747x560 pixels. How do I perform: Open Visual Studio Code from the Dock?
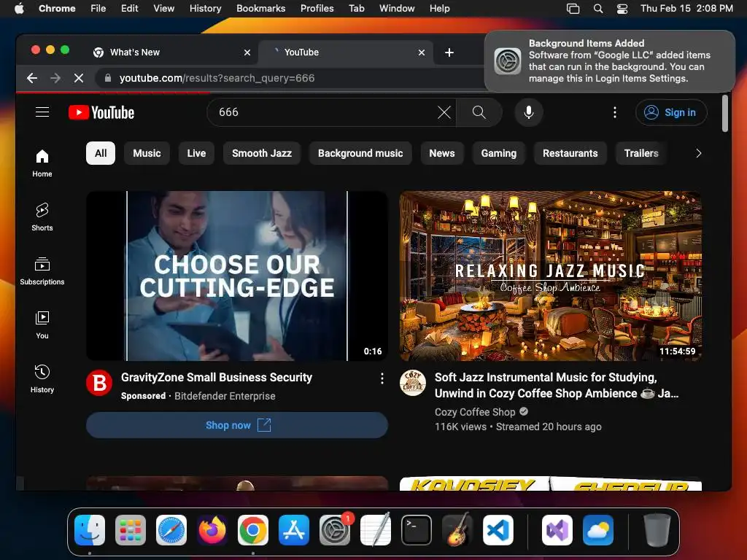498,530
